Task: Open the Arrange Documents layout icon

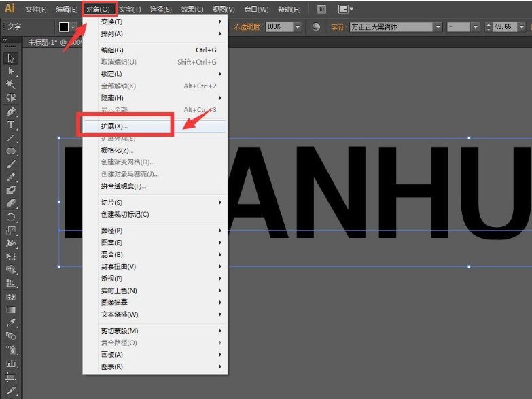Action: pos(346,9)
